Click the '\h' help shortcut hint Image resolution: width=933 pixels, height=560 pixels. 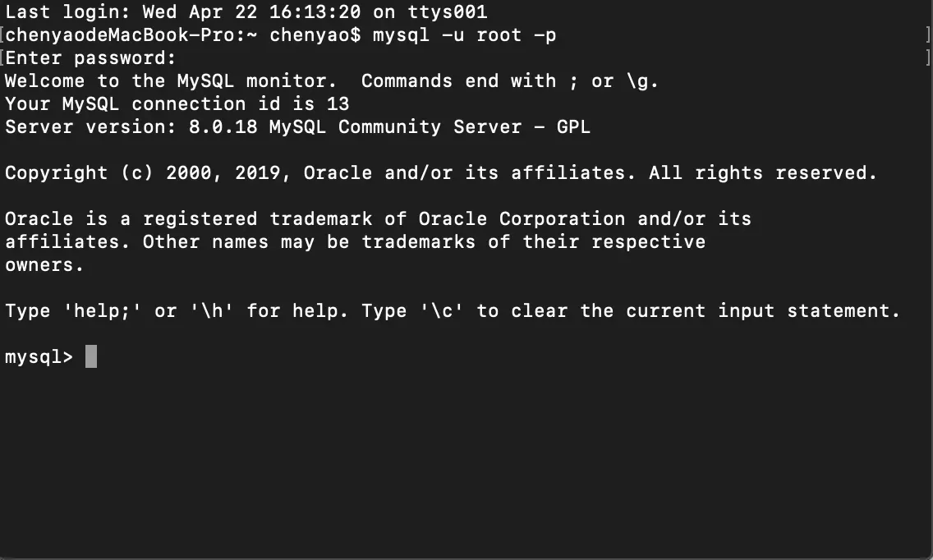pos(211,311)
